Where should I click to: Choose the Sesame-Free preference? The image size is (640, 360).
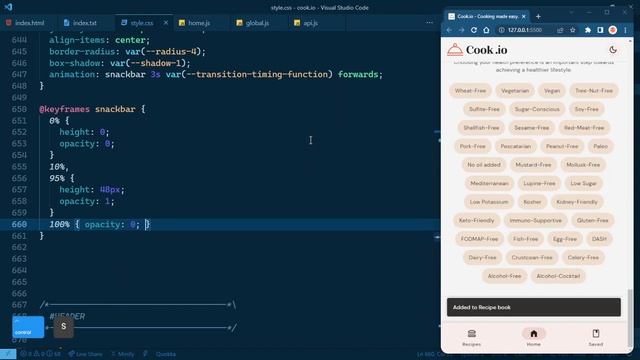point(531,128)
